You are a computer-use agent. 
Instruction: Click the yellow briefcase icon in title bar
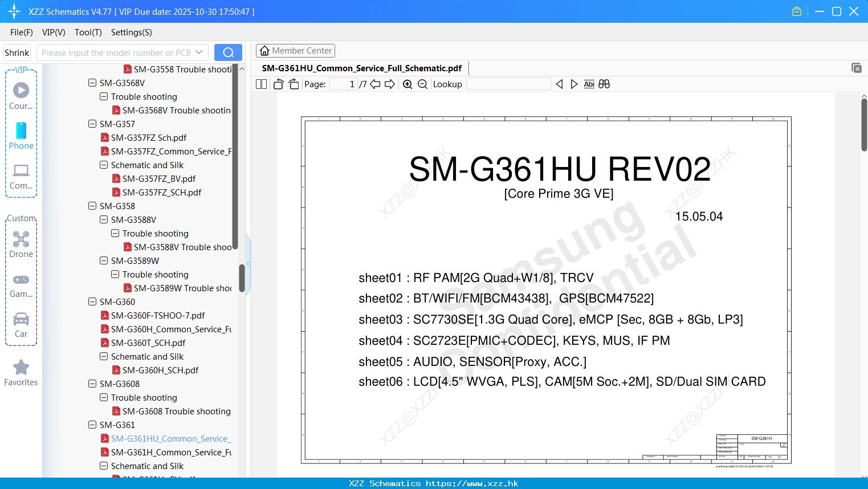(797, 11)
